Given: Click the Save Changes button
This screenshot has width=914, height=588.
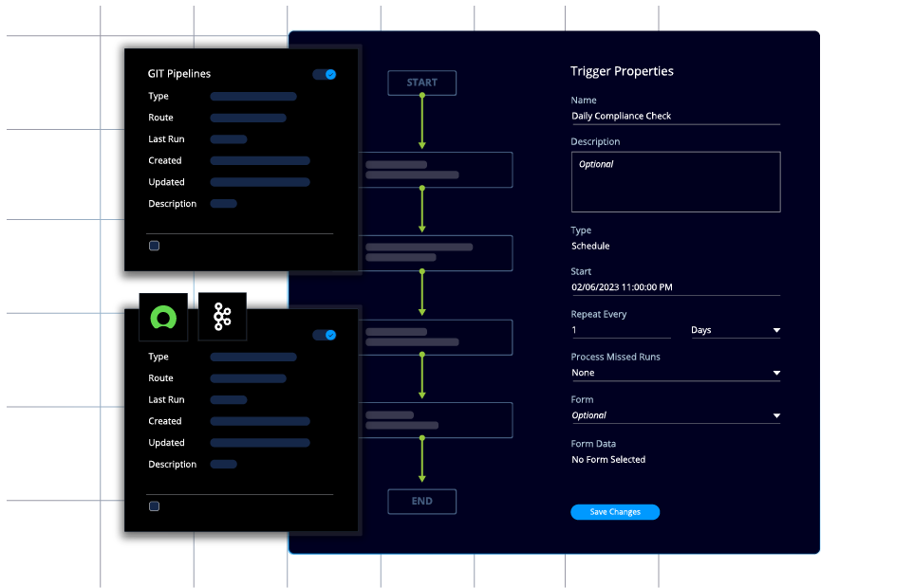Looking at the screenshot, I should pos(615,511).
